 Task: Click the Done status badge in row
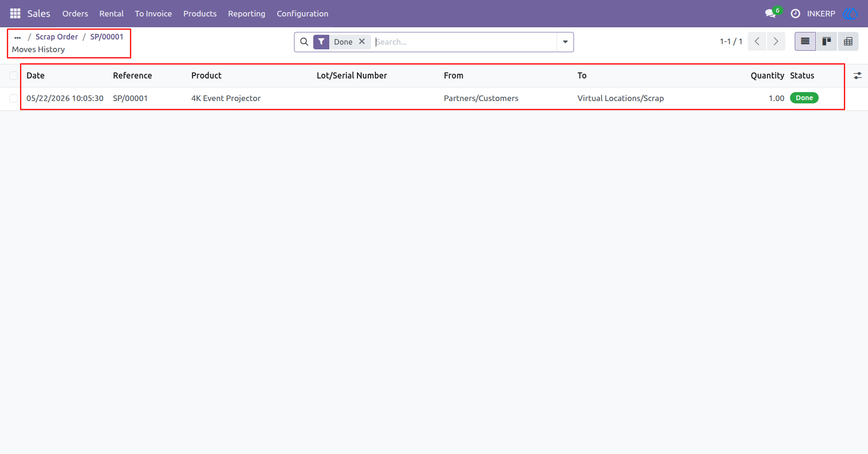point(804,98)
